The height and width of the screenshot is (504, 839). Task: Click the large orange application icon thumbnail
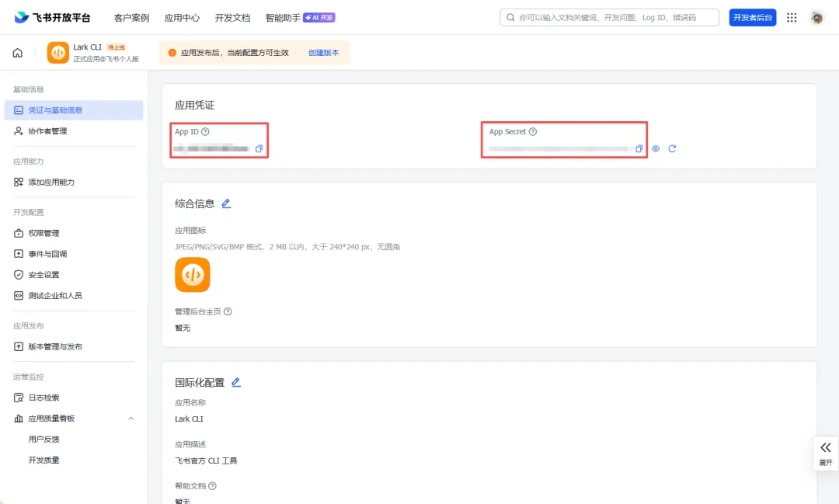[x=193, y=274]
